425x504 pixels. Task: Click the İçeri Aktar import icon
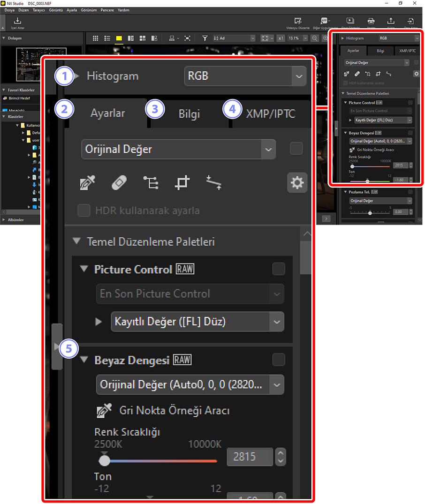(18, 21)
